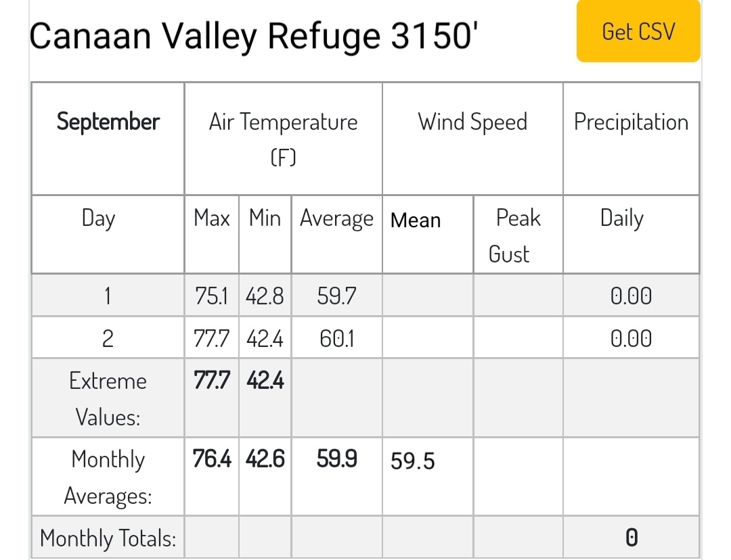Click the Wind Speed column header
731x560 pixels.
(x=472, y=139)
